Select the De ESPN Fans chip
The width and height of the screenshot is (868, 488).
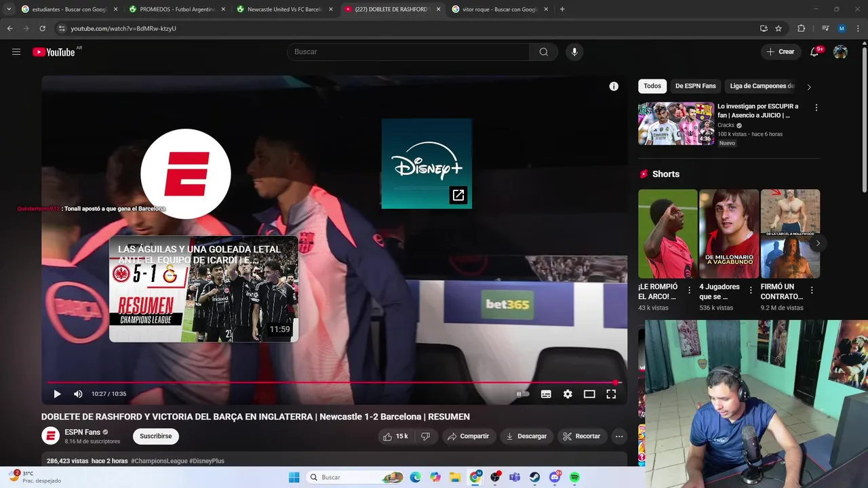[696, 86]
